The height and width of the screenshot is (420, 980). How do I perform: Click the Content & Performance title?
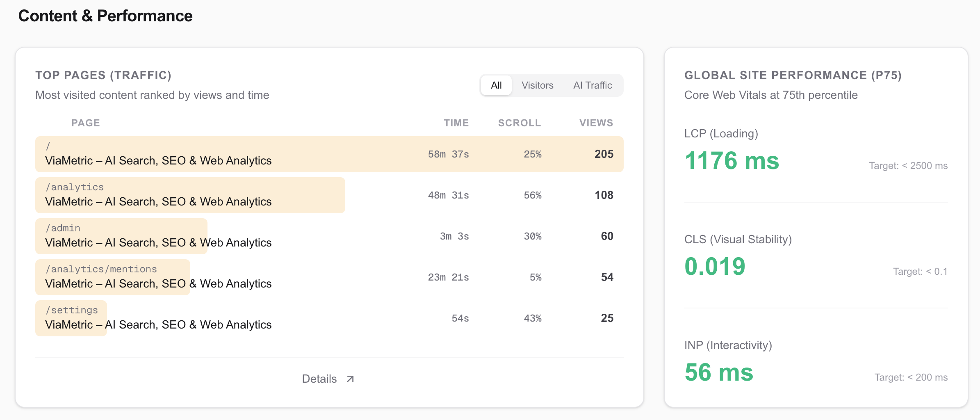105,16
